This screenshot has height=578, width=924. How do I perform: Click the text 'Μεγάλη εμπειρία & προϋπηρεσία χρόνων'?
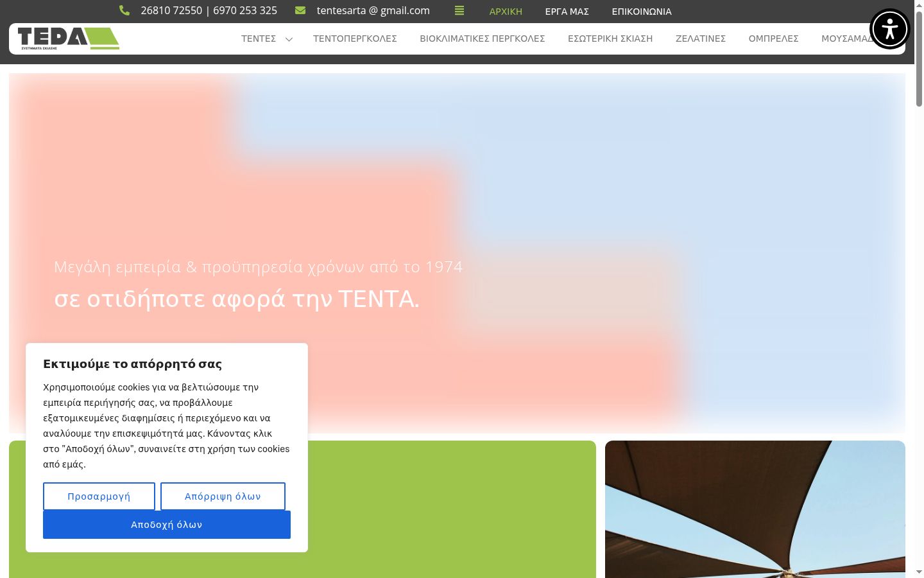pos(209,267)
